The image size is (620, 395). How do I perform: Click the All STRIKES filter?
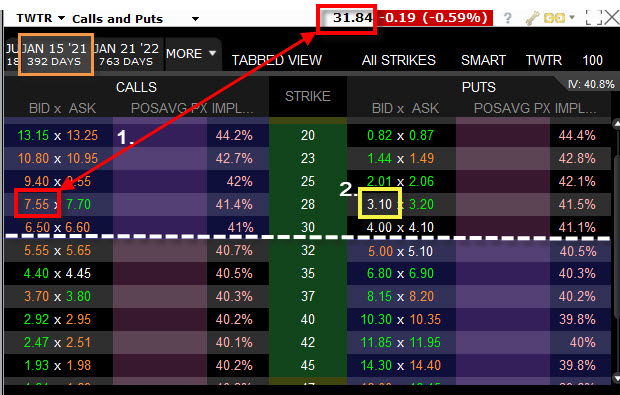pyautogui.click(x=399, y=60)
